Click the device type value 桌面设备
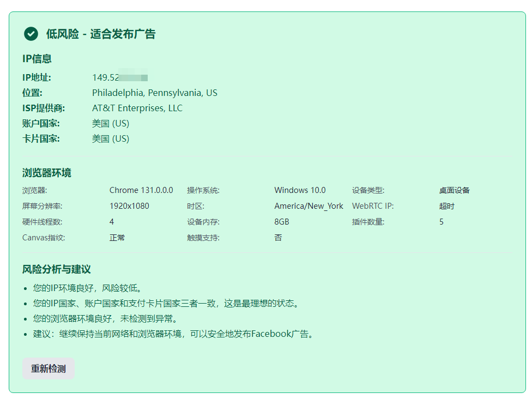532x405 pixels. pyautogui.click(x=454, y=190)
